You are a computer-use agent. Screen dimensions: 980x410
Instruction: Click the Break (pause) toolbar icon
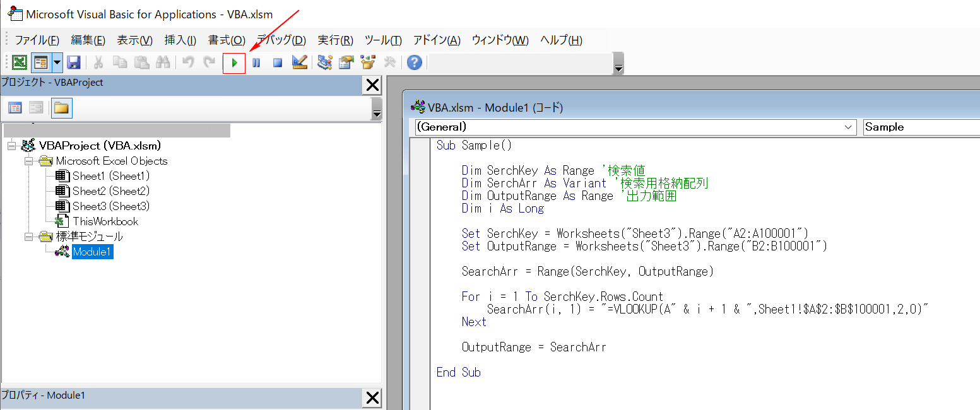[256, 63]
